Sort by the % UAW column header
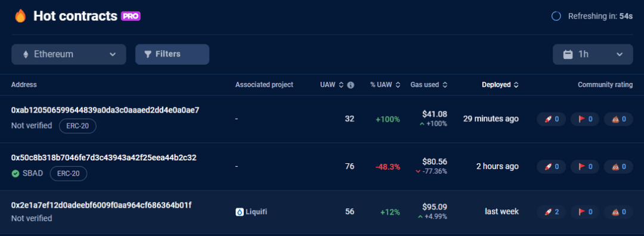This screenshot has height=236, width=644. point(386,85)
